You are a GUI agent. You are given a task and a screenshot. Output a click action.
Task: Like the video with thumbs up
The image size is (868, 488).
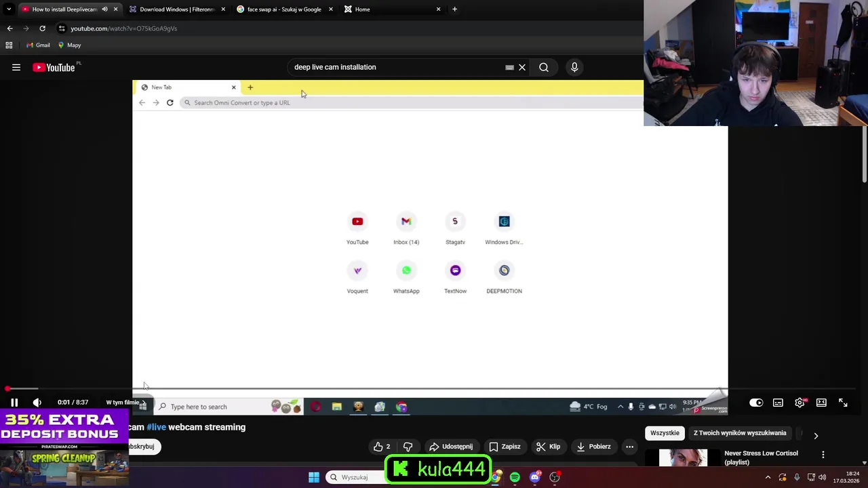[x=382, y=447]
